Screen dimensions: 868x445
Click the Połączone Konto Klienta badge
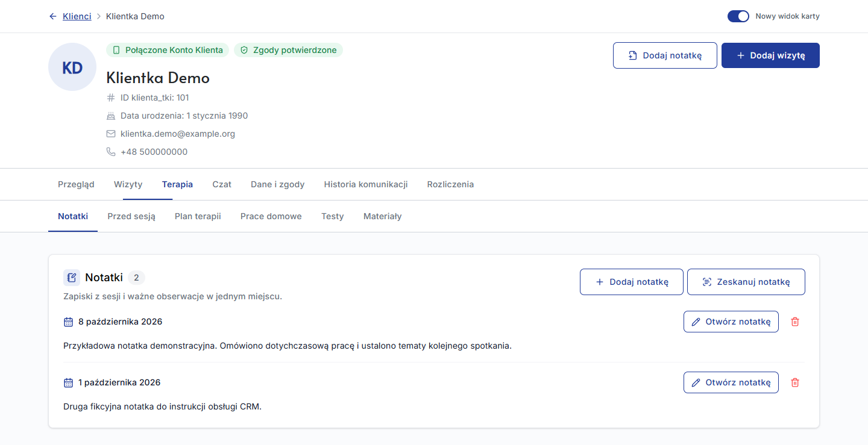click(x=168, y=50)
